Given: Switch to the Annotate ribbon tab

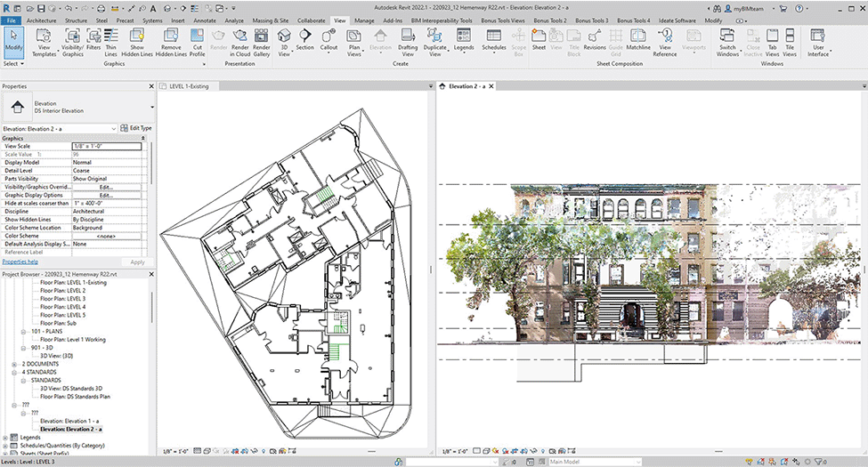Looking at the screenshot, I should (205, 19).
